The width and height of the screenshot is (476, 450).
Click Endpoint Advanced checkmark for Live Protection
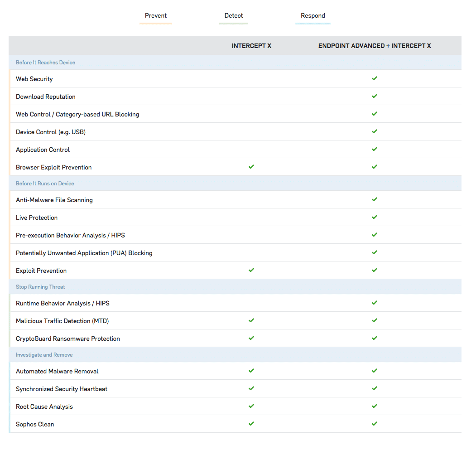coord(374,217)
